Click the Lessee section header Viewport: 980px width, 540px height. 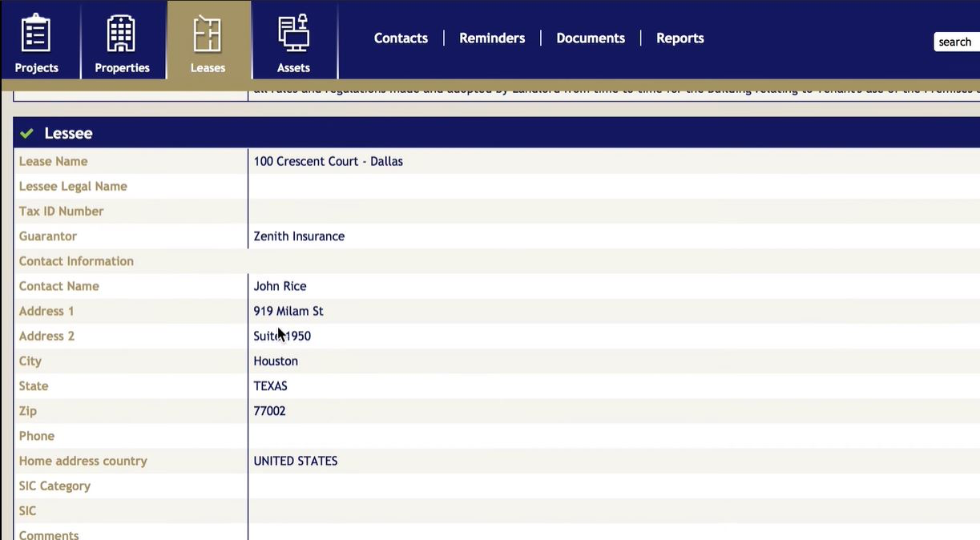click(496, 133)
